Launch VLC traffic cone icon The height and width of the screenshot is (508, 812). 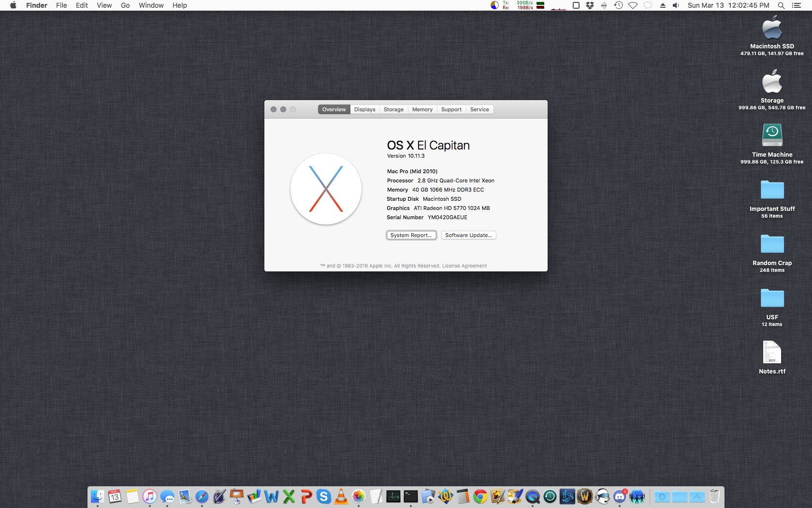tap(341, 496)
